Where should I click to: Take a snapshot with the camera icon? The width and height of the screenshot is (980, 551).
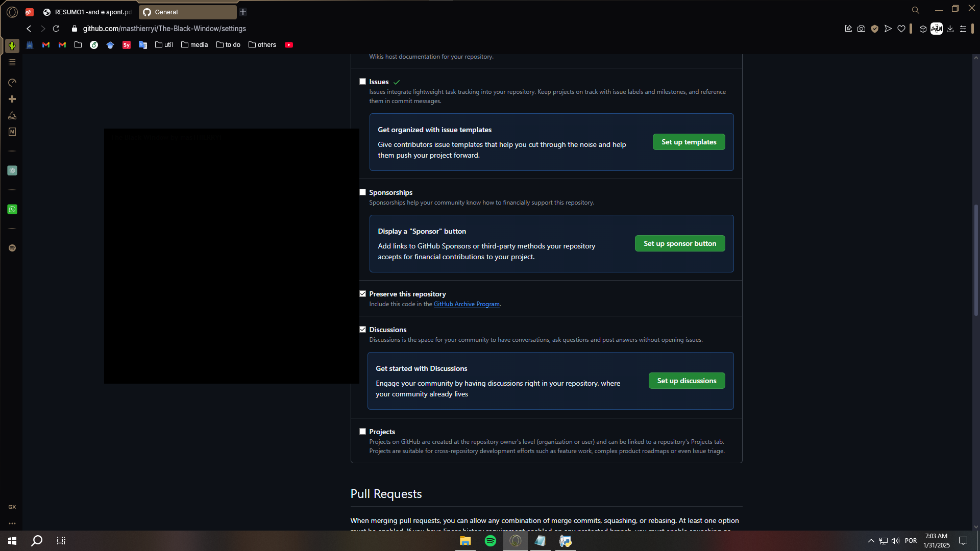[861, 29]
